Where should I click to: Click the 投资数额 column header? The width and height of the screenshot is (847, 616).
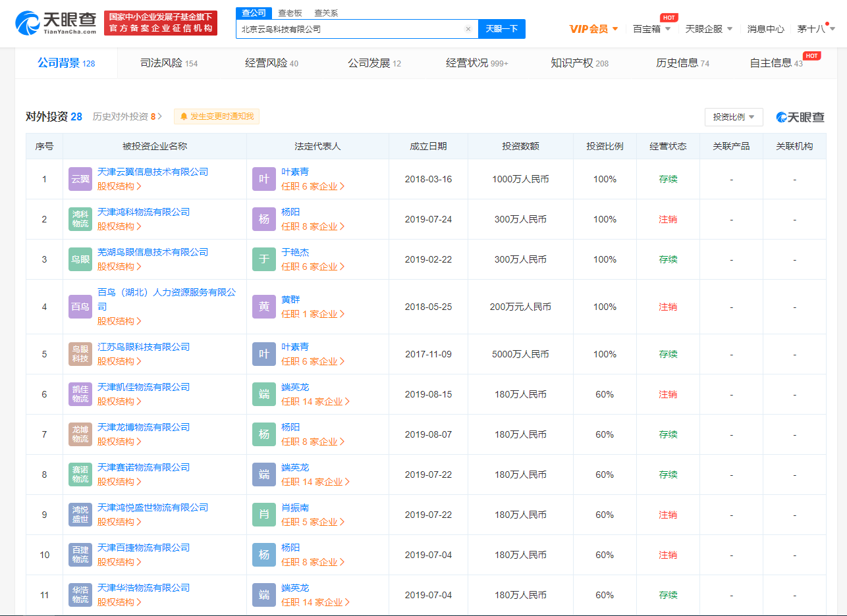pyautogui.click(x=520, y=146)
